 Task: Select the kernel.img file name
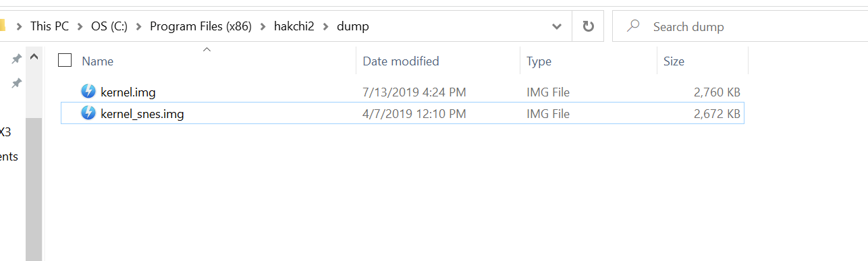tap(128, 92)
